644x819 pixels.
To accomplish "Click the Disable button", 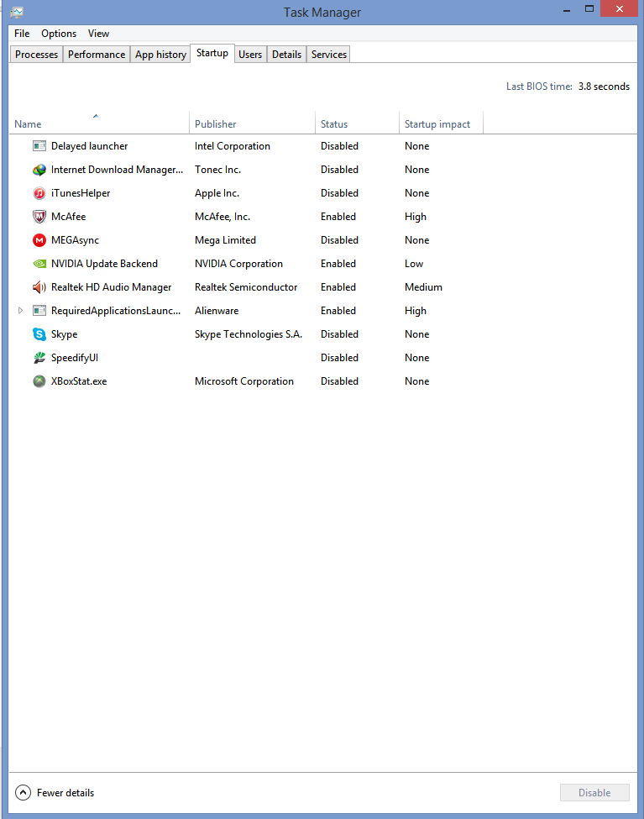I will [595, 793].
